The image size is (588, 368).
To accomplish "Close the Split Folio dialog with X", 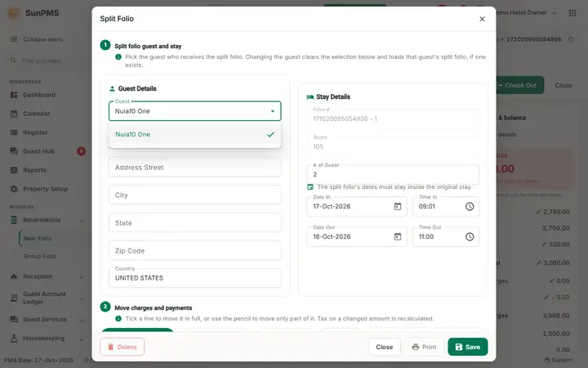I will coord(482,19).
